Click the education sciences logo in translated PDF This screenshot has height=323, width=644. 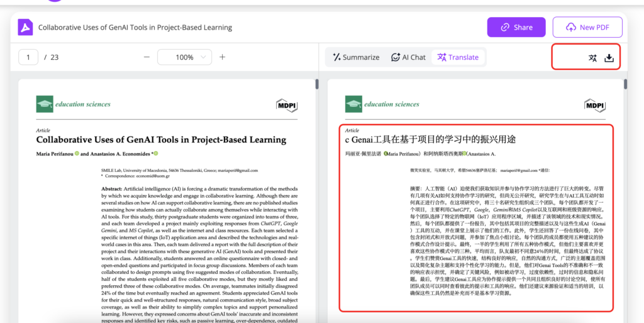(382, 104)
